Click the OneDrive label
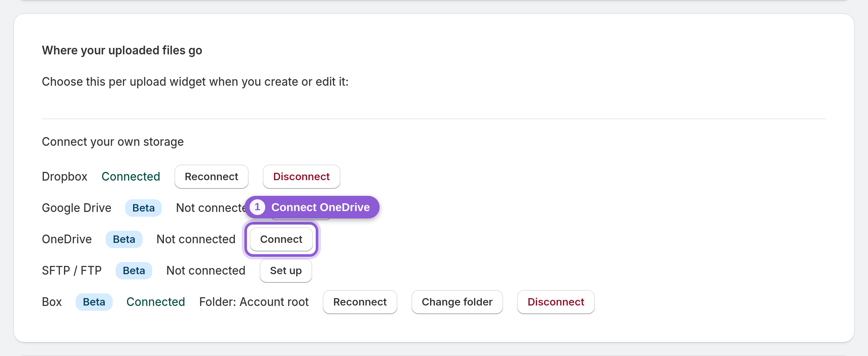This screenshot has width=868, height=356. [x=67, y=239]
